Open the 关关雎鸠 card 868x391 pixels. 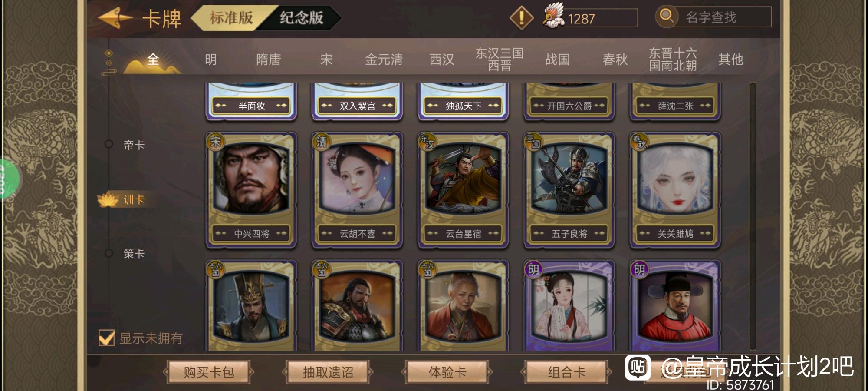click(675, 190)
